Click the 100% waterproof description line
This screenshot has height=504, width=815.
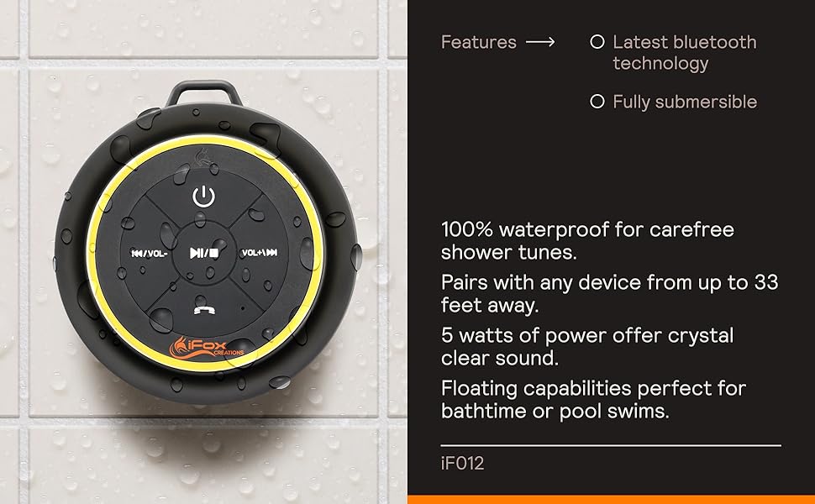[587, 240]
